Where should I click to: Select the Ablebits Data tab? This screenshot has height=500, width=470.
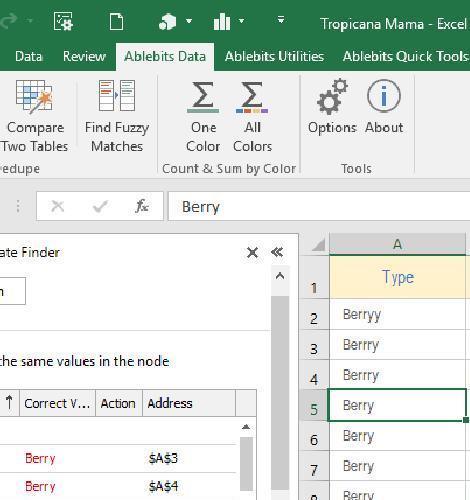(x=165, y=56)
